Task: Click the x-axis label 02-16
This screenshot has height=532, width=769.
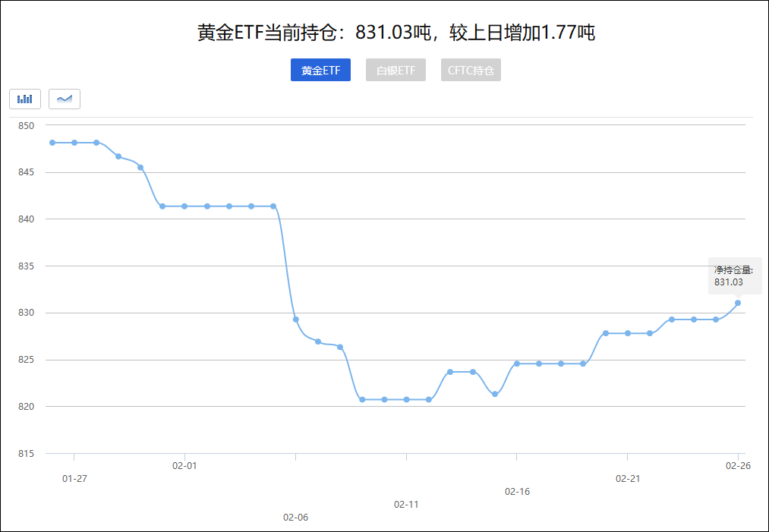Action: click(517, 492)
